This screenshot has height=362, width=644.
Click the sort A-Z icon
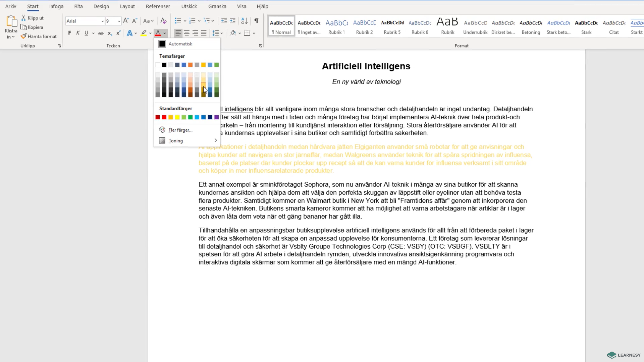click(244, 21)
